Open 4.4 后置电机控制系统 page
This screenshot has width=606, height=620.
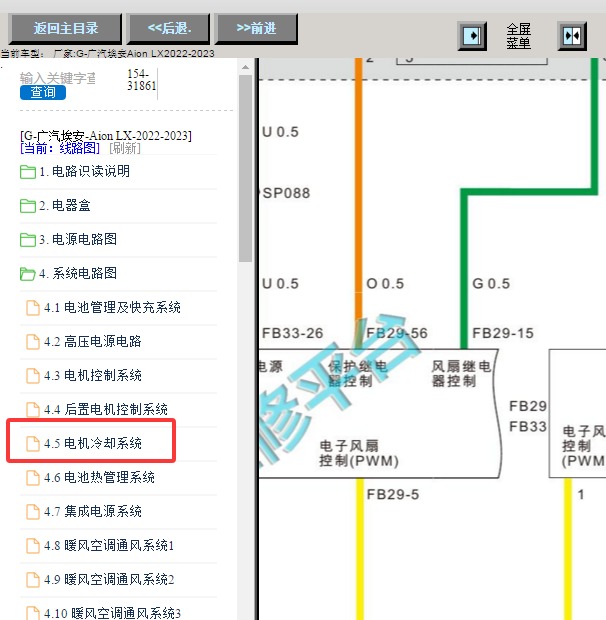(x=106, y=409)
